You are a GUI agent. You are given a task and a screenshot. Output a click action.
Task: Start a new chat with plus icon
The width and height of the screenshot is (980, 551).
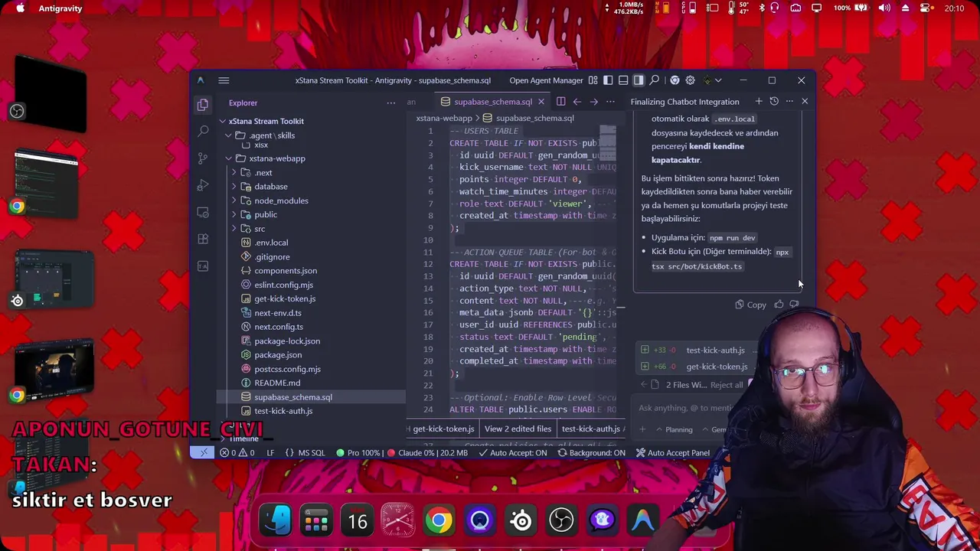pyautogui.click(x=759, y=102)
